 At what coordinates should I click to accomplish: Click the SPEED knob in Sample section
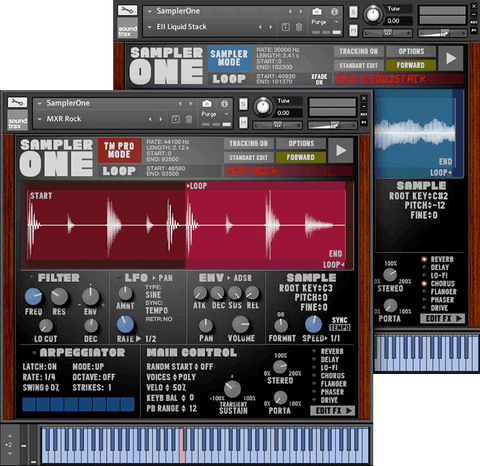(313, 324)
